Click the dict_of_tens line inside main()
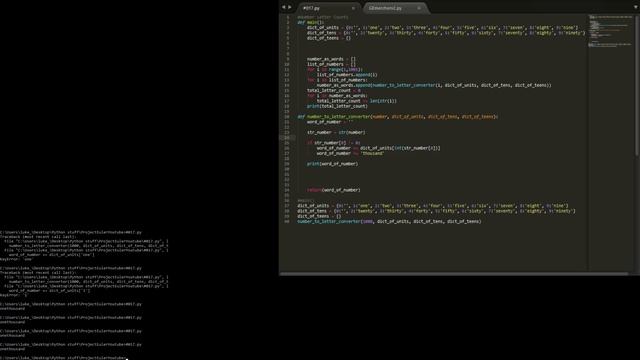Image resolution: width=640 pixels, height=360 pixels. (x=446, y=33)
